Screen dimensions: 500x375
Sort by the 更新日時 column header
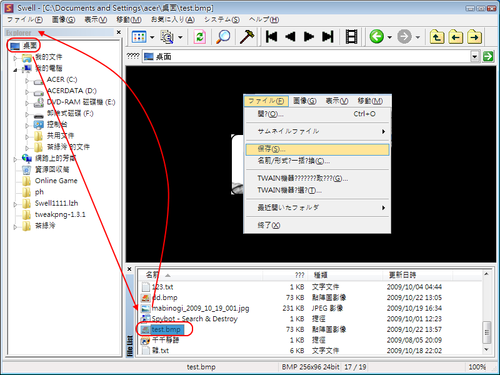click(x=418, y=275)
